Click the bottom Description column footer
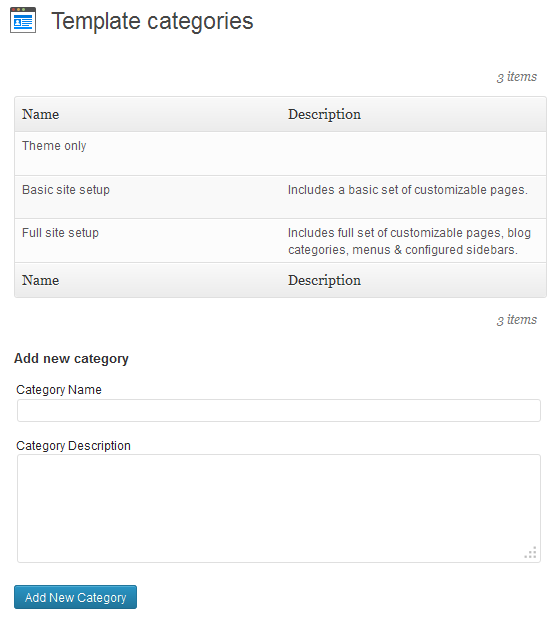 click(324, 280)
